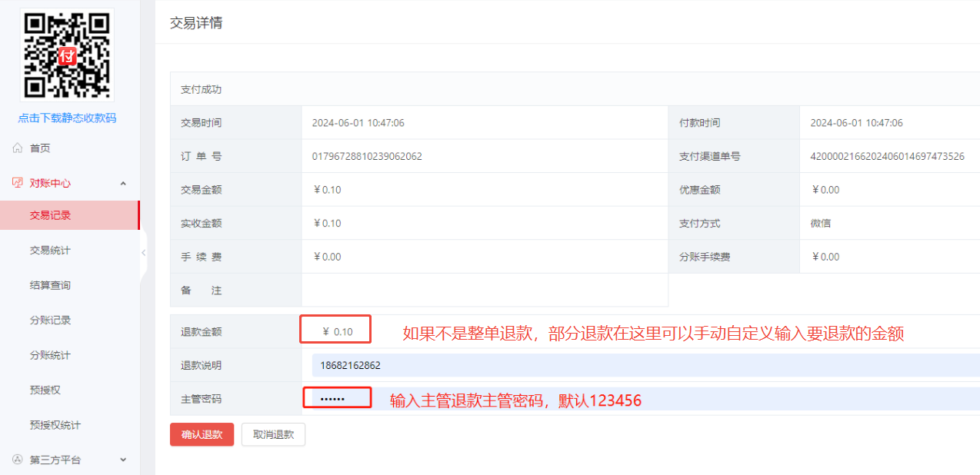Screen dimensions: 980x475
Task: Click the 确认退款 button
Action: click(x=202, y=434)
